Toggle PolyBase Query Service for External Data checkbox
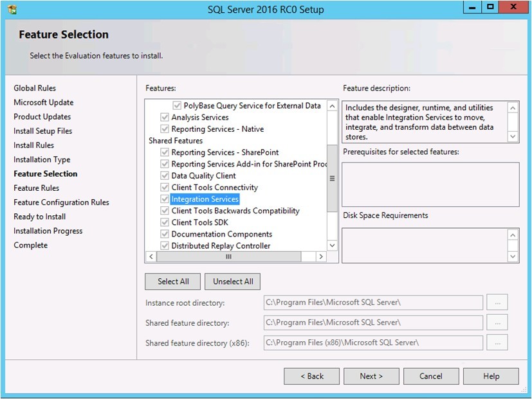This screenshot has width=532, height=399. point(177,105)
